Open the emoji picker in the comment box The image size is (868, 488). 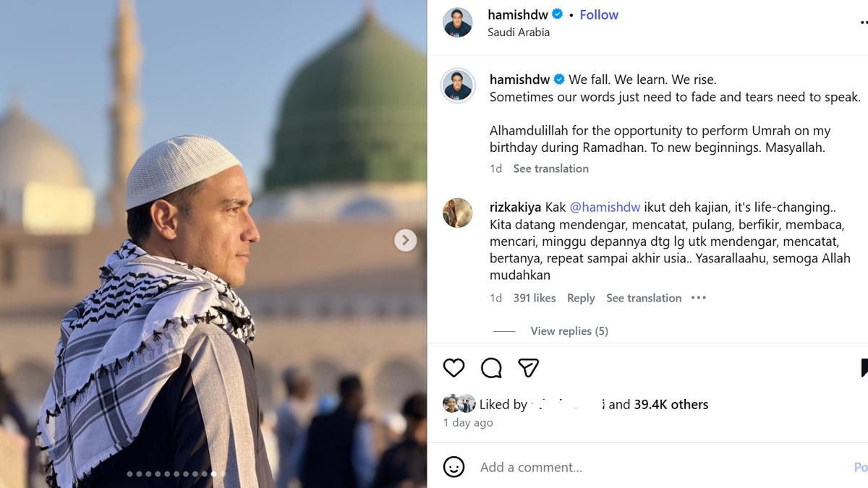454,467
